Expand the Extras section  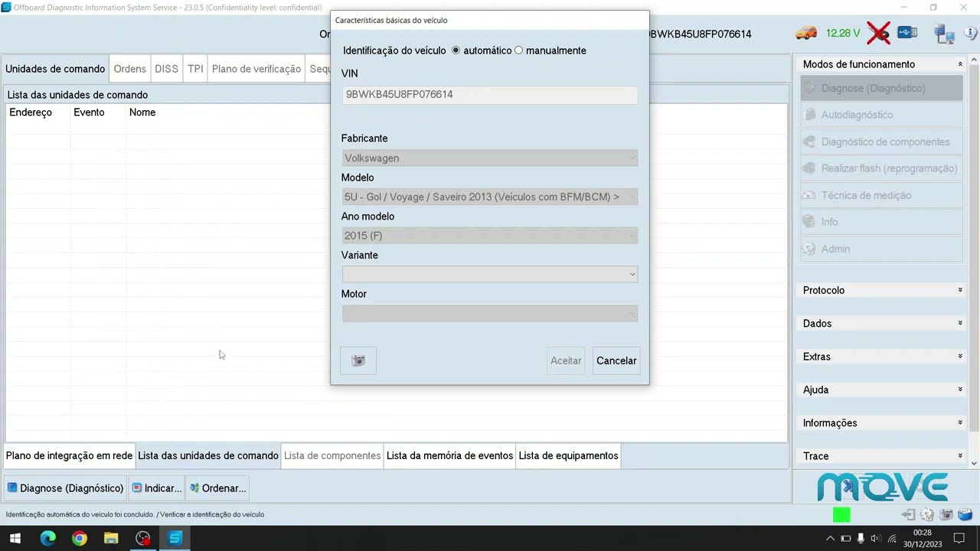(881, 357)
